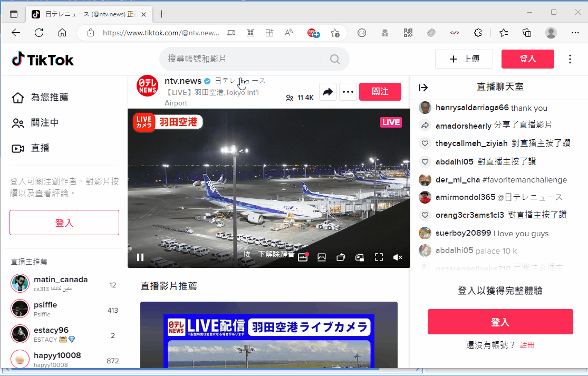Viewport: 588px width, 376px height.
Task: Open the TikTok header three-dot menu
Action: pos(570,59)
